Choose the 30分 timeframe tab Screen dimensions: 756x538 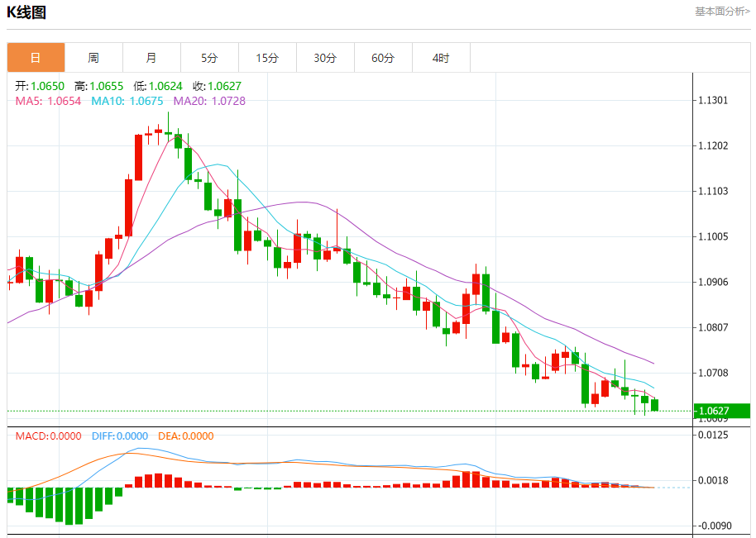pos(325,58)
